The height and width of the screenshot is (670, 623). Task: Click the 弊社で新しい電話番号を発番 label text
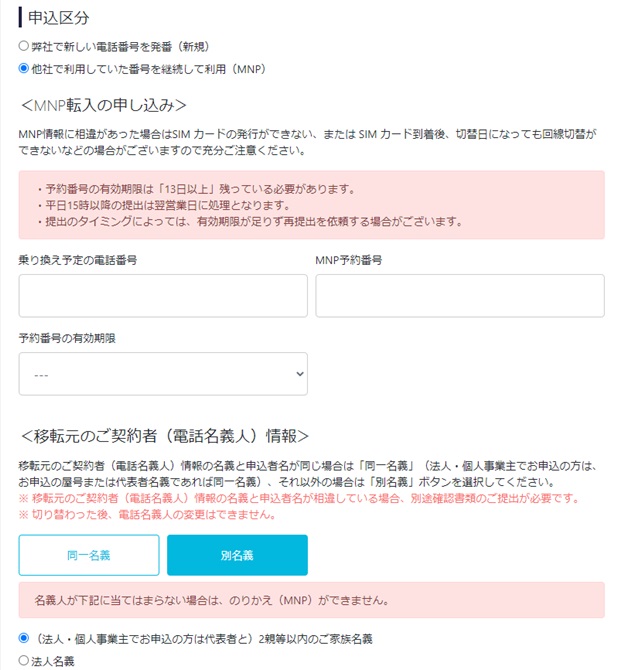coord(102,46)
